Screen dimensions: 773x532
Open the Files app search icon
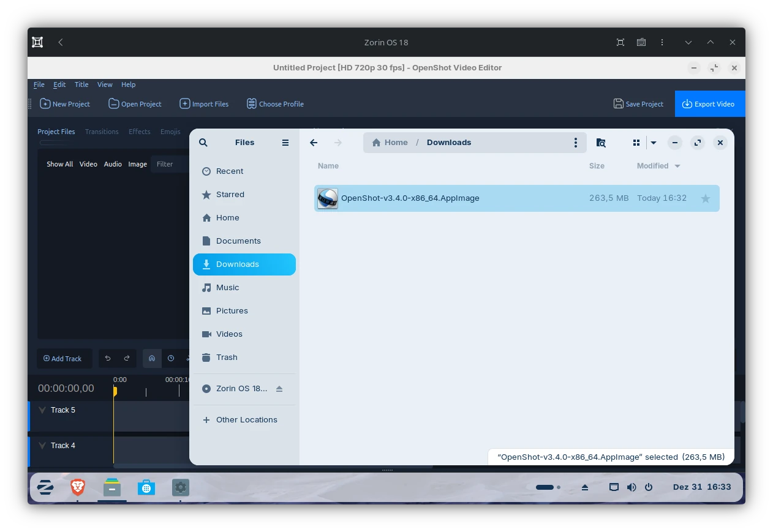point(203,142)
